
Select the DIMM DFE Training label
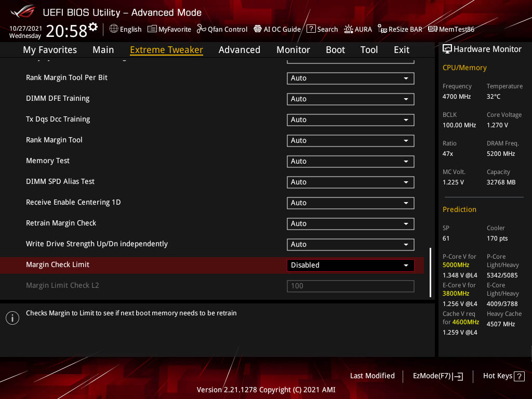(58, 98)
